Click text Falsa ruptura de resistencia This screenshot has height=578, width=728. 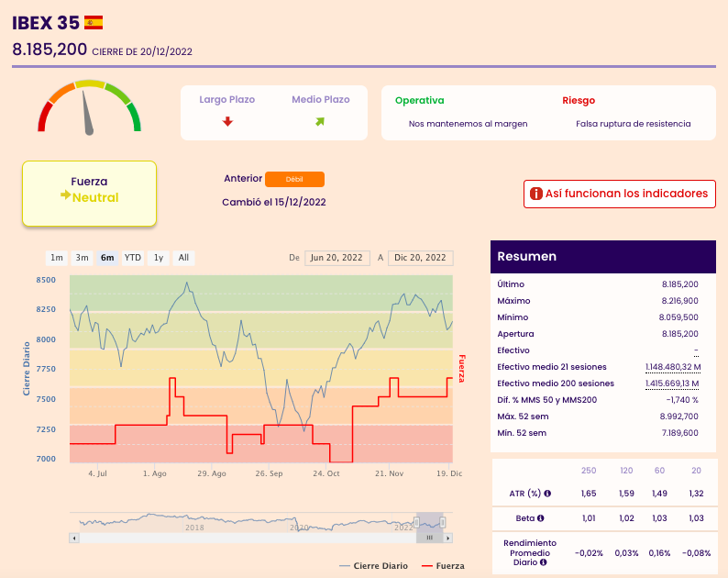click(x=634, y=124)
